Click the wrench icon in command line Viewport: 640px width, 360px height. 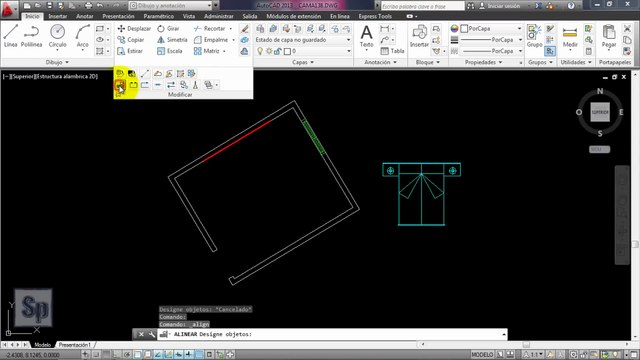151,334
